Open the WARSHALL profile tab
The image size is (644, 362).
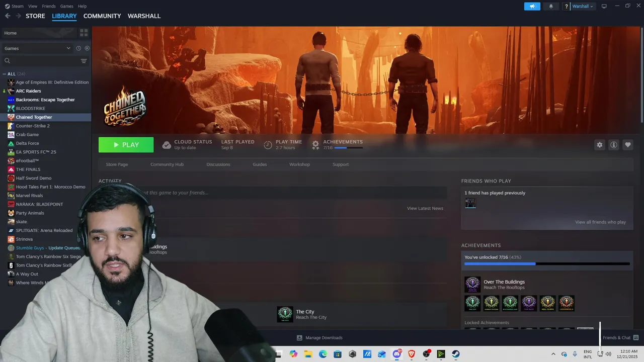pos(144,16)
